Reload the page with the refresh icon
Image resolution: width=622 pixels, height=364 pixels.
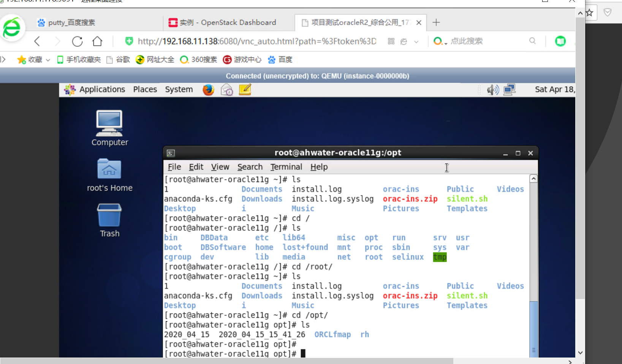[78, 41]
